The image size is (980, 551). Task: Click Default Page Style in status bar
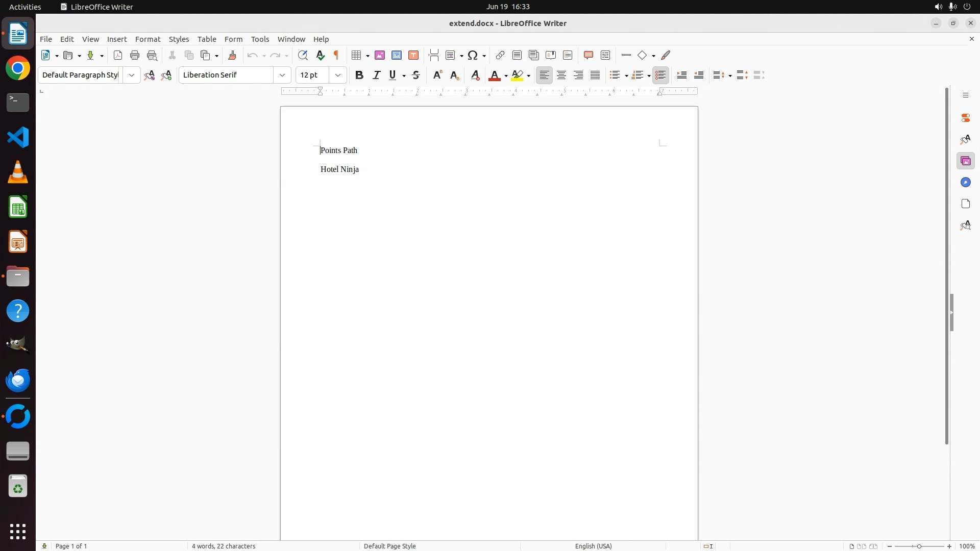tap(389, 546)
